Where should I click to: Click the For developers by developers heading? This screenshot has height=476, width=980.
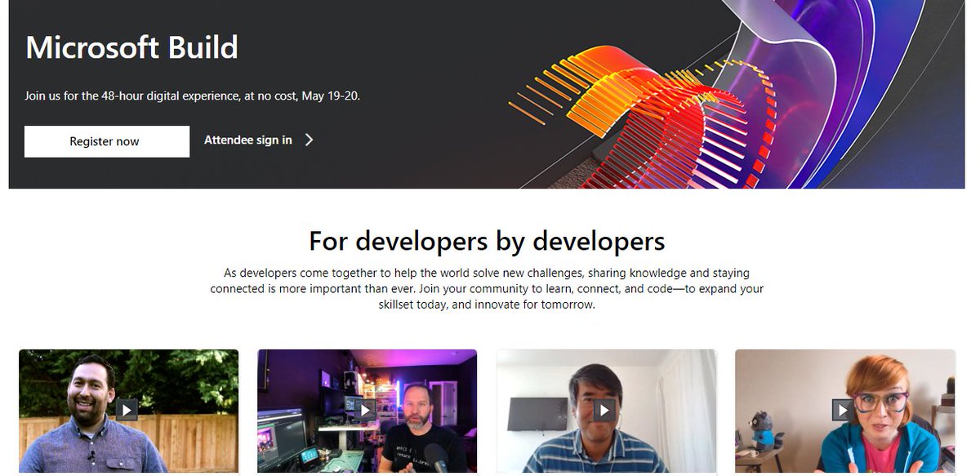pyautogui.click(x=487, y=241)
